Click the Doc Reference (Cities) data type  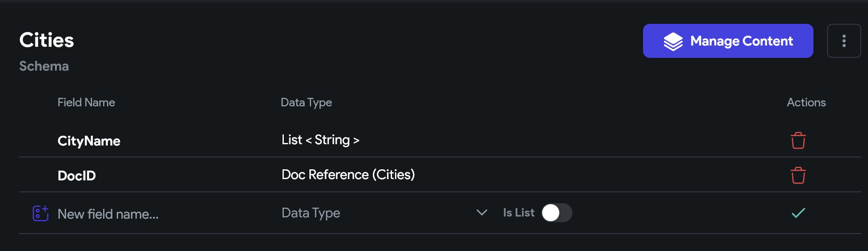click(x=348, y=174)
